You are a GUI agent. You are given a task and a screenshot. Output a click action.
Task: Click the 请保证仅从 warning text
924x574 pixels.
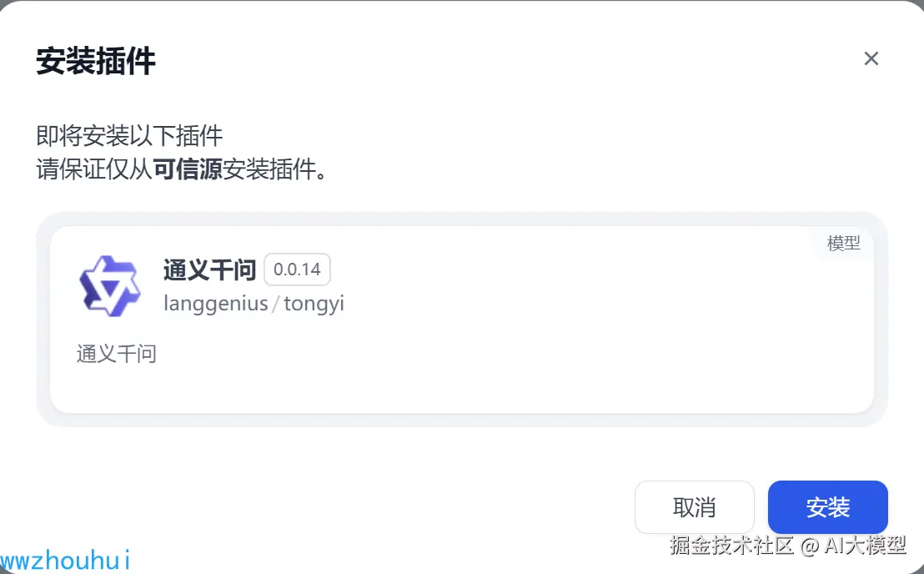click(x=93, y=170)
